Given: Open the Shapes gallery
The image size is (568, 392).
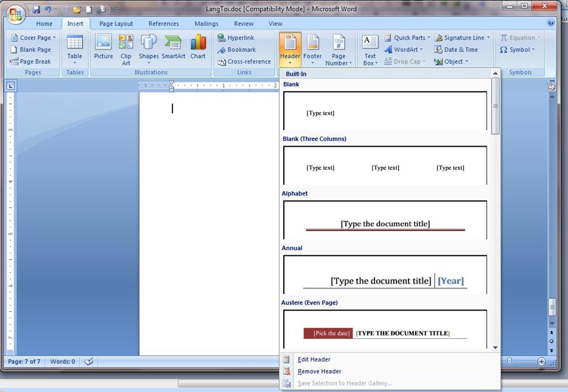Looking at the screenshot, I should point(149,49).
